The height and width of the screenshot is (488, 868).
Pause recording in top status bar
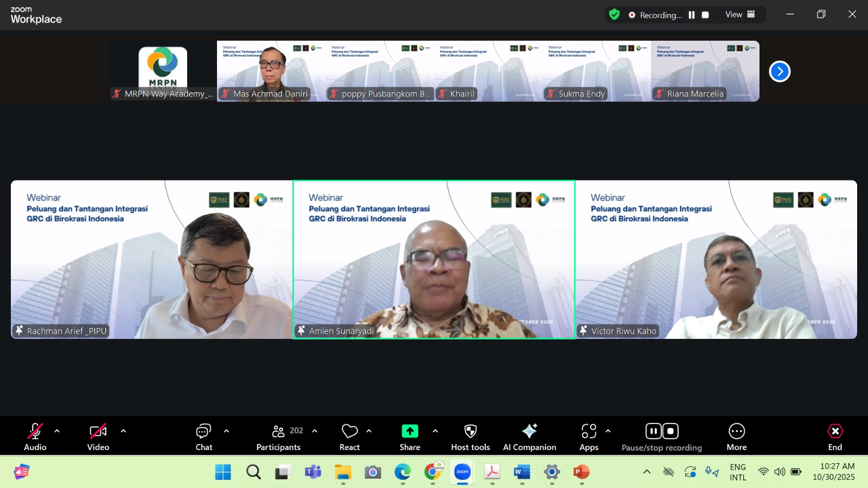692,15
